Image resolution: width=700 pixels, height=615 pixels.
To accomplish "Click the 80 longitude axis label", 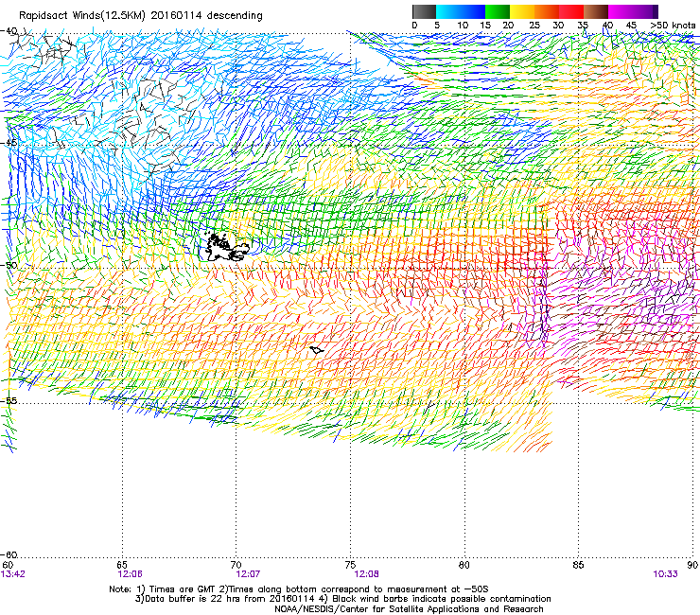I will (464, 566).
